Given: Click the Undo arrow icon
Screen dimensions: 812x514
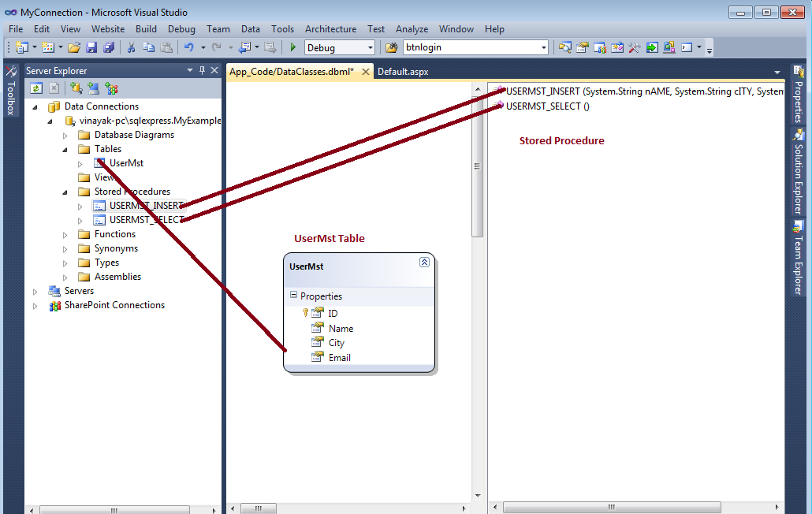Looking at the screenshot, I should 188,48.
